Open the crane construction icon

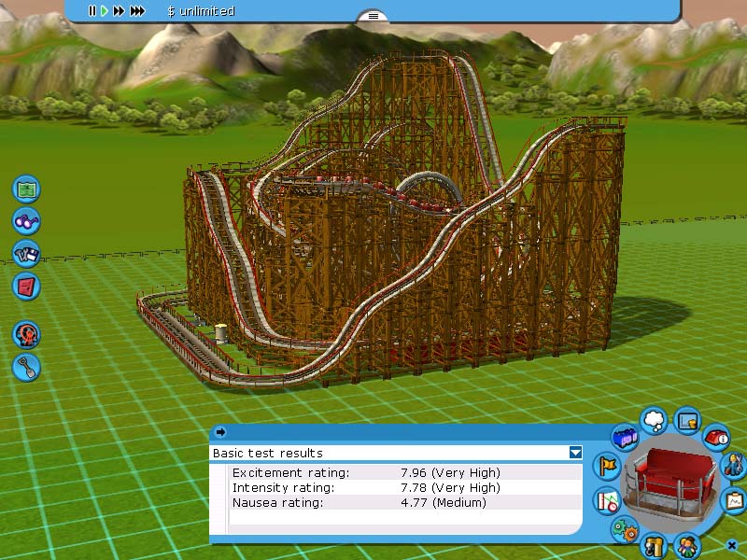[x=655, y=546]
